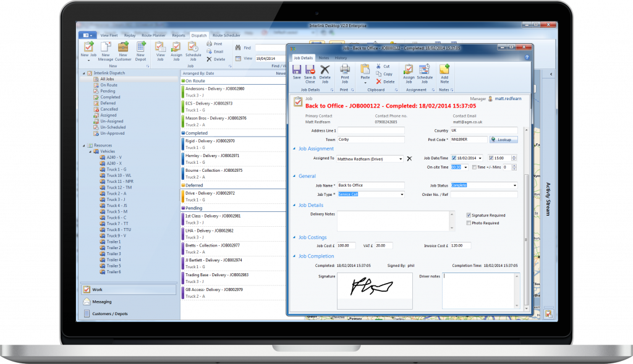Click the Save icon in job dialog
This screenshot has height=364, width=633.
tap(297, 70)
